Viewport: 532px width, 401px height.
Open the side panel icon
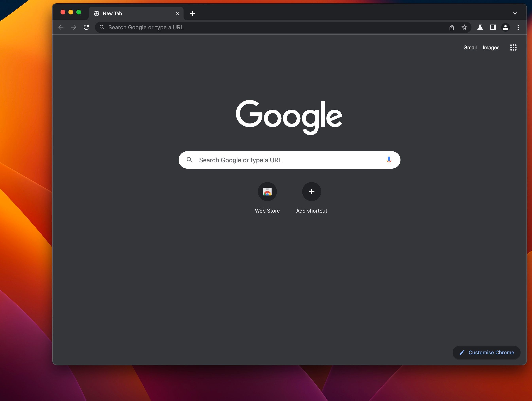[x=493, y=27]
